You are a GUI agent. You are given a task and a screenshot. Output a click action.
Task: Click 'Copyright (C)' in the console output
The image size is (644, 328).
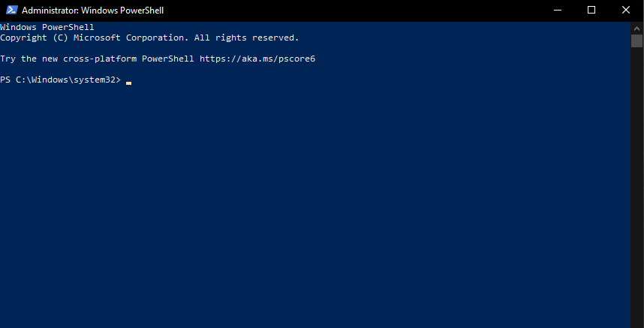click(x=34, y=38)
